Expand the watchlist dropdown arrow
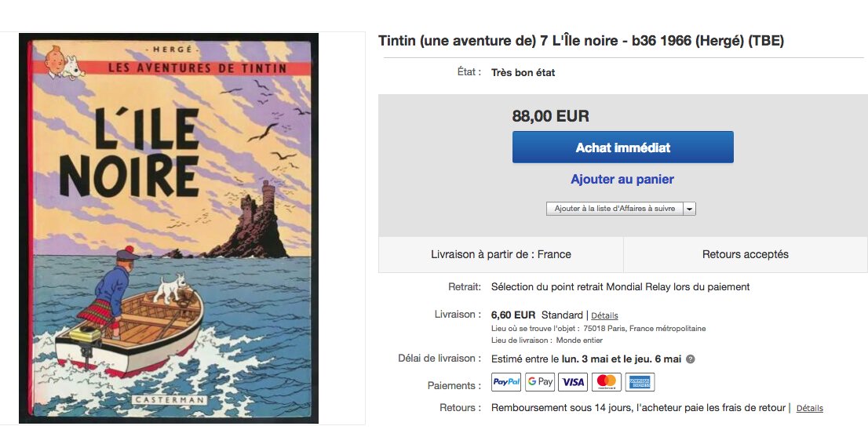This screenshot has height=437, width=868. [x=689, y=209]
